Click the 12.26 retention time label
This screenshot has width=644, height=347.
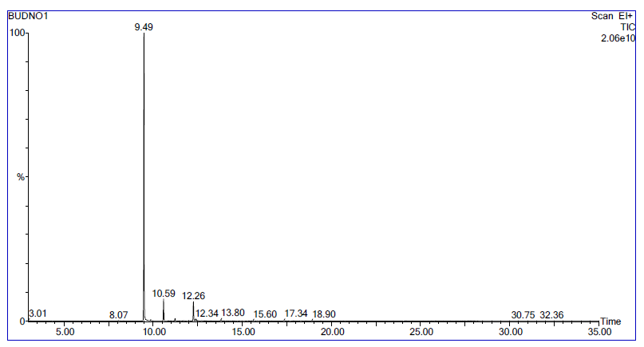pyautogui.click(x=193, y=296)
